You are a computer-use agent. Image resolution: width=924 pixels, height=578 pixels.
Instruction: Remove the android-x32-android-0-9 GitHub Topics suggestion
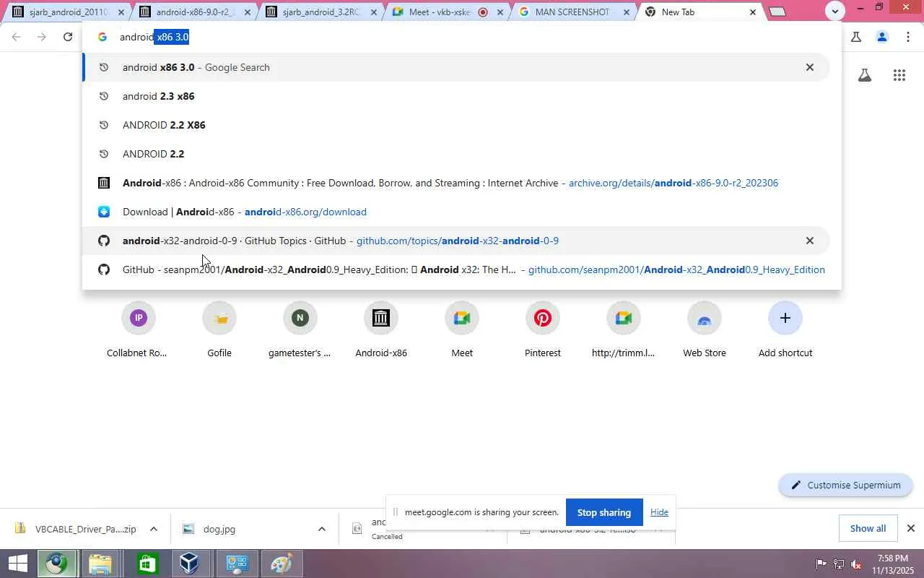point(809,241)
